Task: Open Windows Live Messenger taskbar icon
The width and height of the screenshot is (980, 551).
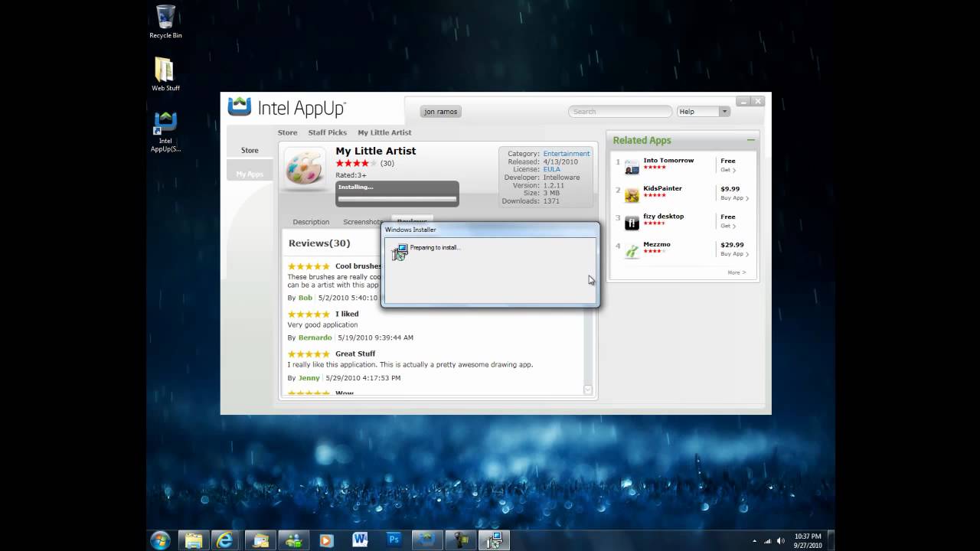Action: [x=292, y=540]
